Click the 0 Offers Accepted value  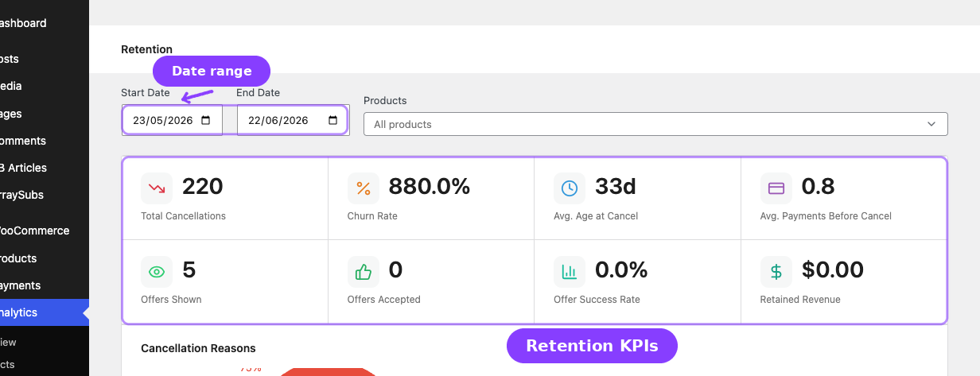(395, 269)
